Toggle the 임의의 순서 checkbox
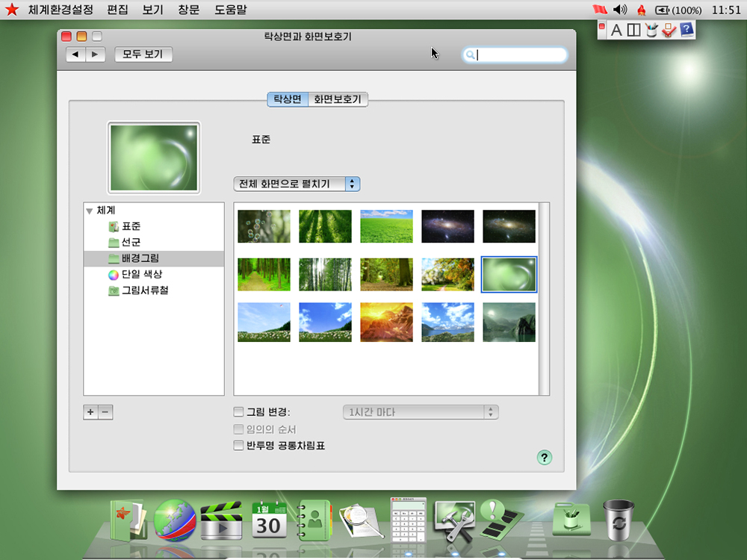Image resolution: width=747 pixels, height=560 pixels. (238, 429)
